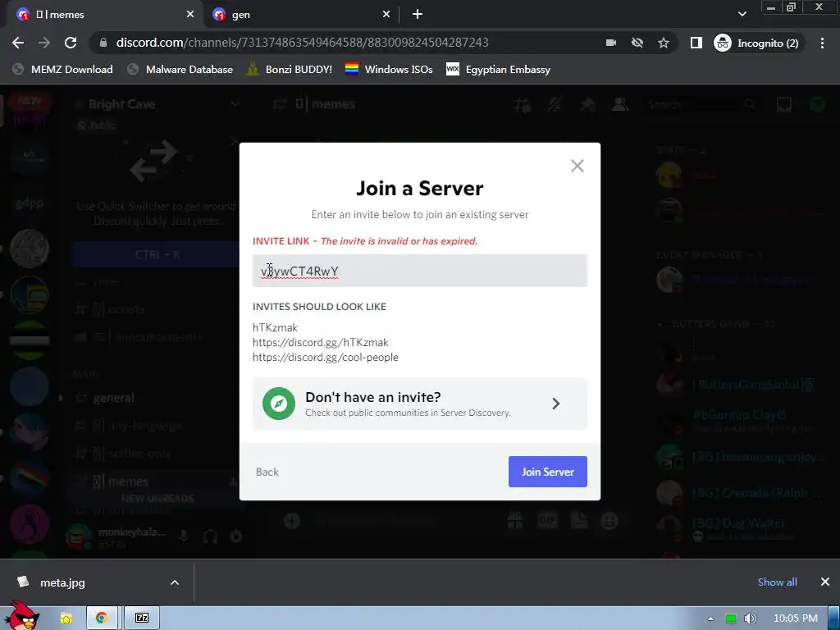This screenshot has height=630, width=840.
Task: Open the meta.jpg downloaded file
Action: [62, 582]
